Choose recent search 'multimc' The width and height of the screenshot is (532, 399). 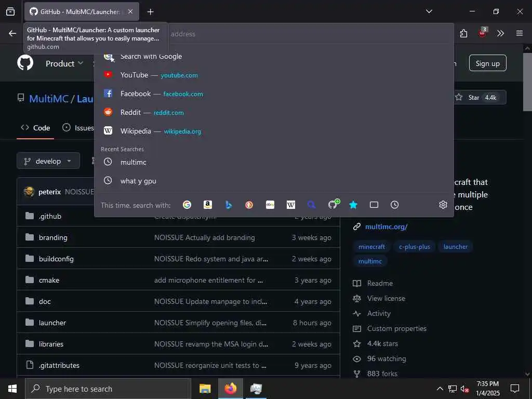click(x=274, y=162)
